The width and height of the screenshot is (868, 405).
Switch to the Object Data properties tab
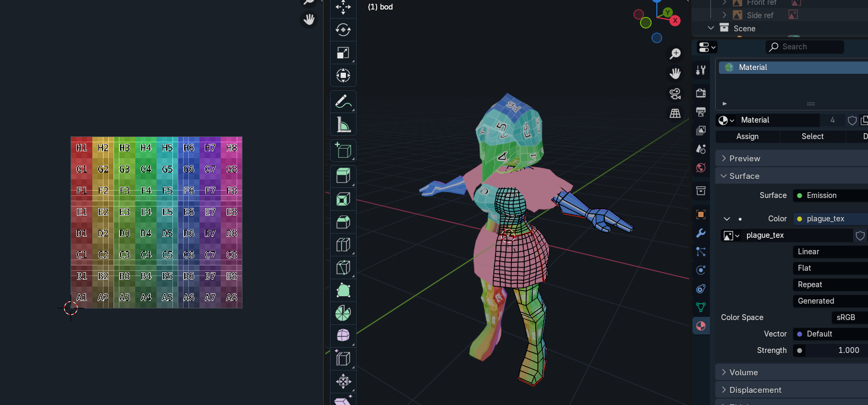(701, 307)
